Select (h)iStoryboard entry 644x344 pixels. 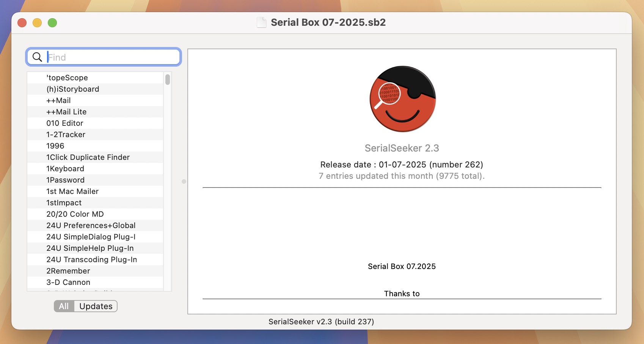click(95, 89)
